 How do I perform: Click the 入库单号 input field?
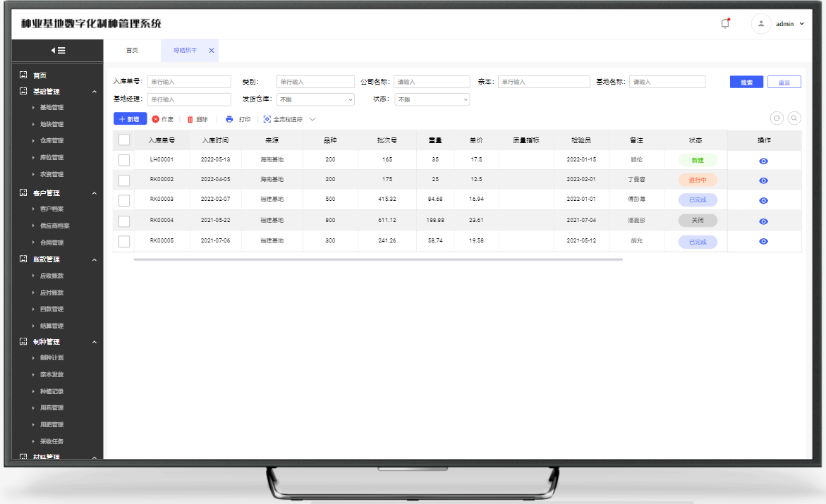[189, 82]
